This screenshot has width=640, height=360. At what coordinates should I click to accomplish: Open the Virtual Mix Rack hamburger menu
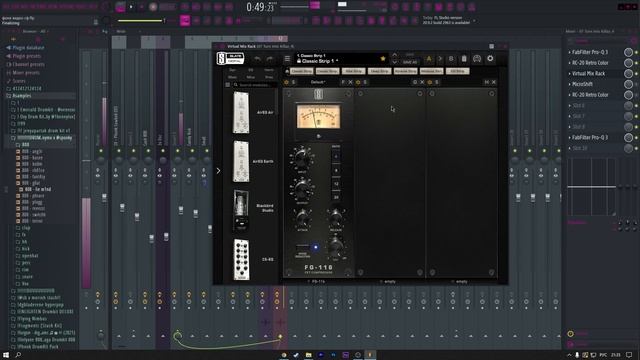(x=287, y=59)
